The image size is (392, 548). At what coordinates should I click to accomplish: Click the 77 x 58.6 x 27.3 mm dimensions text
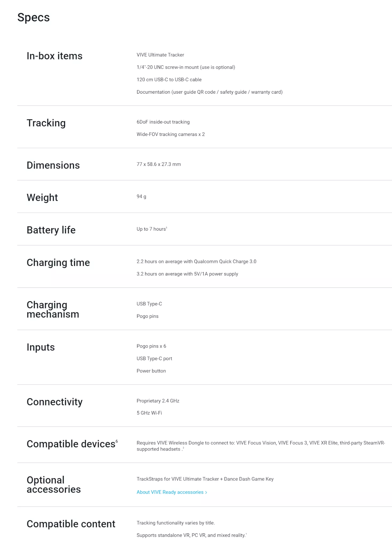click(159, 164)
